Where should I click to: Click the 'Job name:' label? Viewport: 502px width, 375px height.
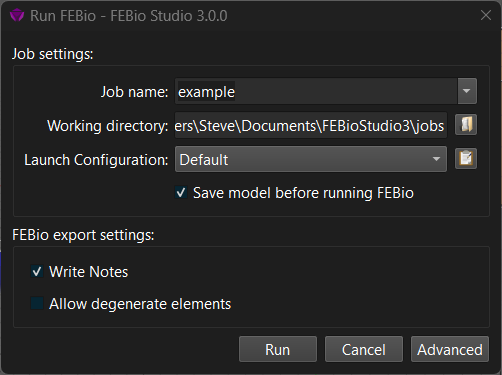[x=135, y=92]
